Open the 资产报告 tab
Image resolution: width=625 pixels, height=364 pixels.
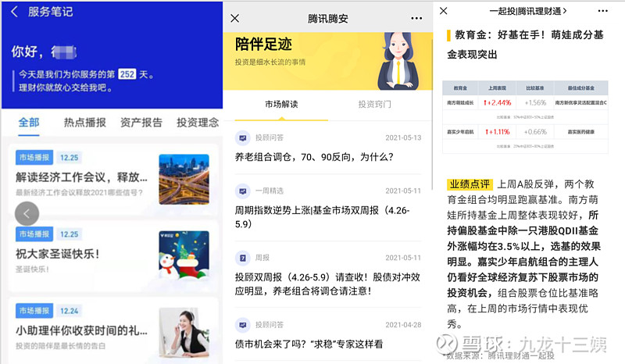(141, 123)
